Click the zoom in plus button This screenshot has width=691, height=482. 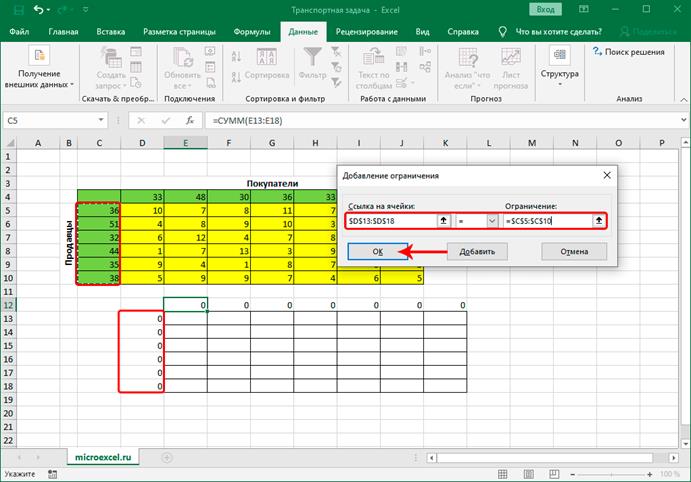(x=650, y=475)
